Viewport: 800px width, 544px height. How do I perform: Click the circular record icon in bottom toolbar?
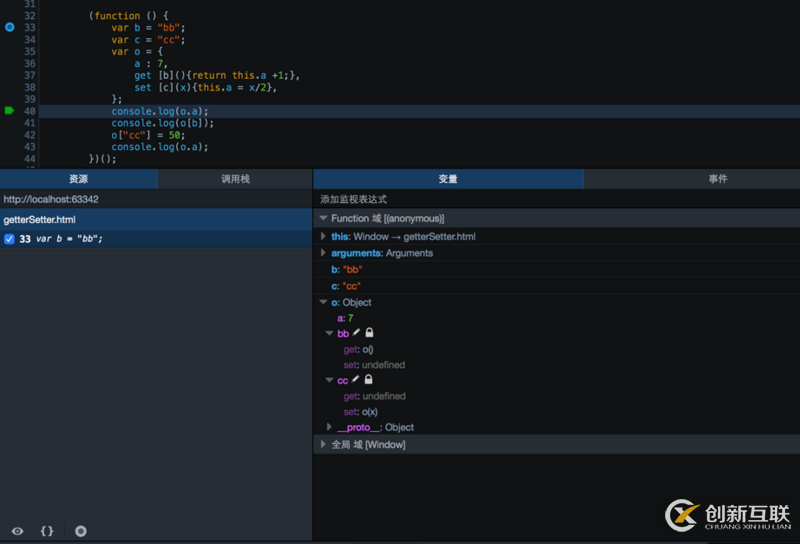(x=81, y=531)
